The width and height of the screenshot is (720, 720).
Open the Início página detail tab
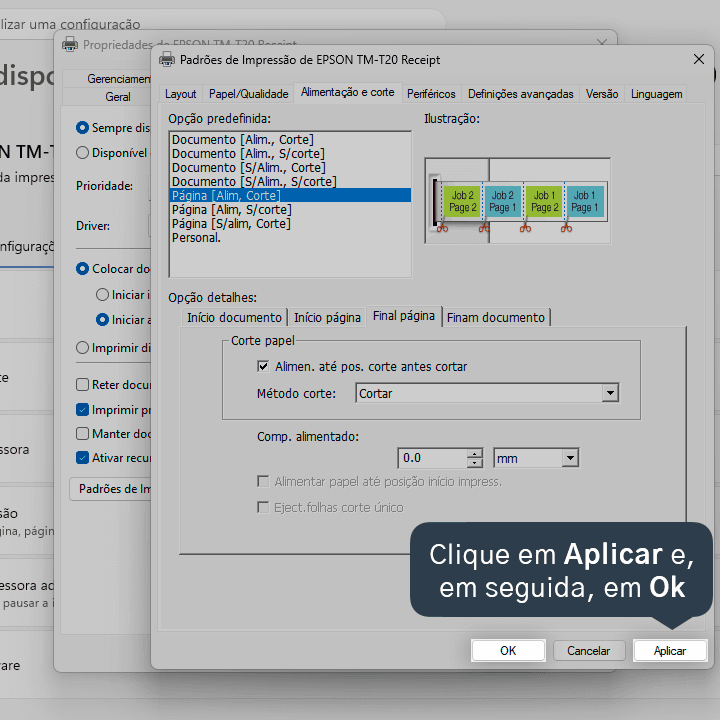[x=327, y=317]
